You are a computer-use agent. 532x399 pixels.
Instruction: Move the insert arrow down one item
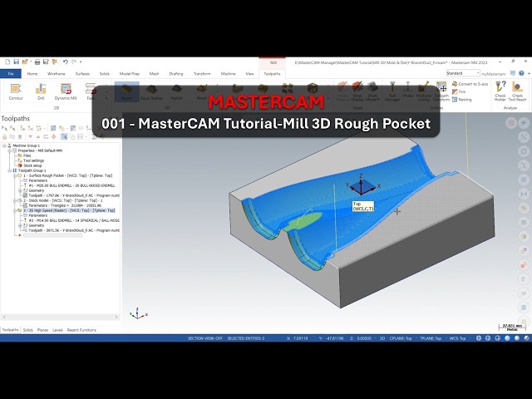[x=31, y=136]
